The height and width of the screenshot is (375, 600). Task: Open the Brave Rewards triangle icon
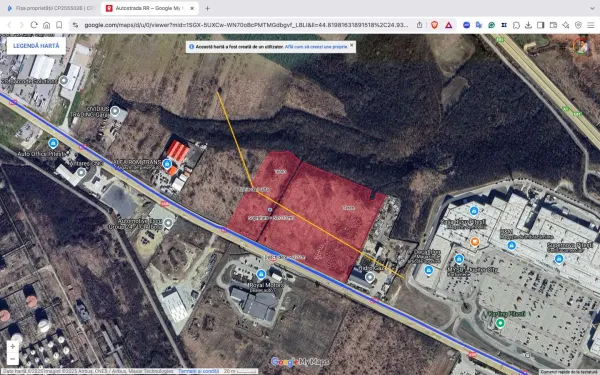click(448, 25)
